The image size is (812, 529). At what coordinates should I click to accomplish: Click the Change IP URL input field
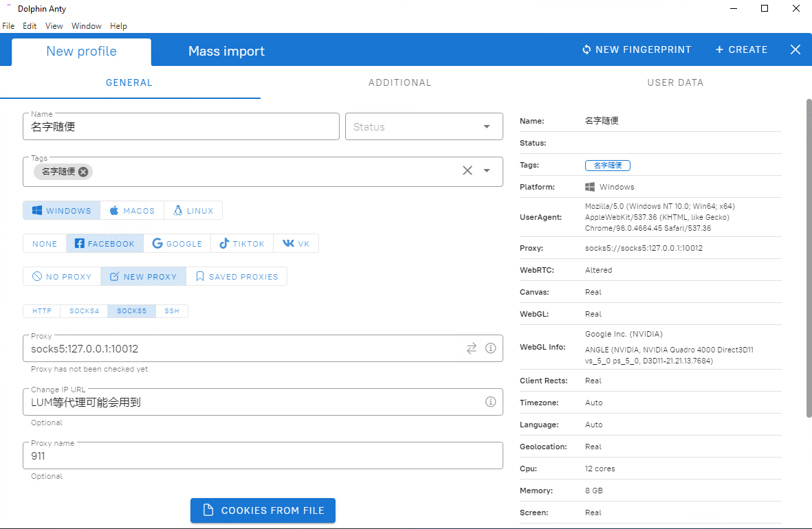(263, 402)
